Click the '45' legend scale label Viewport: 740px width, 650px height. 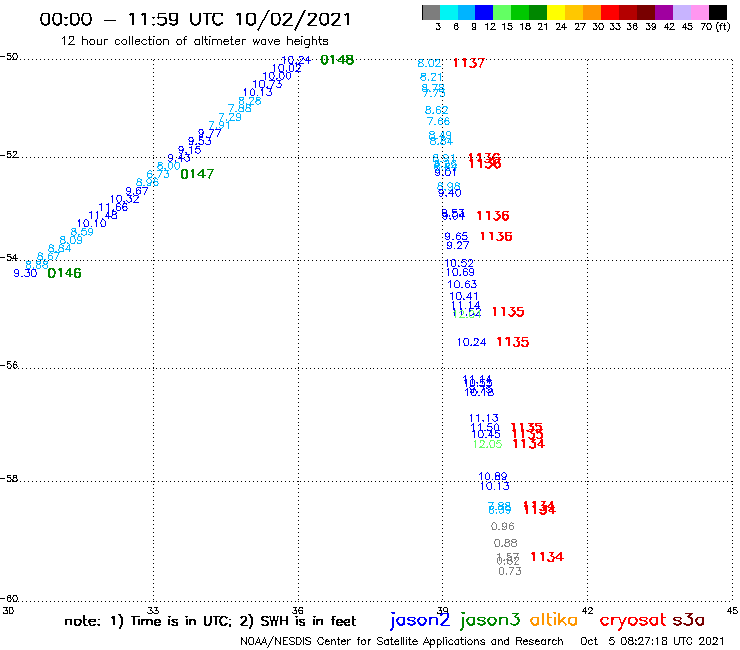687,27
